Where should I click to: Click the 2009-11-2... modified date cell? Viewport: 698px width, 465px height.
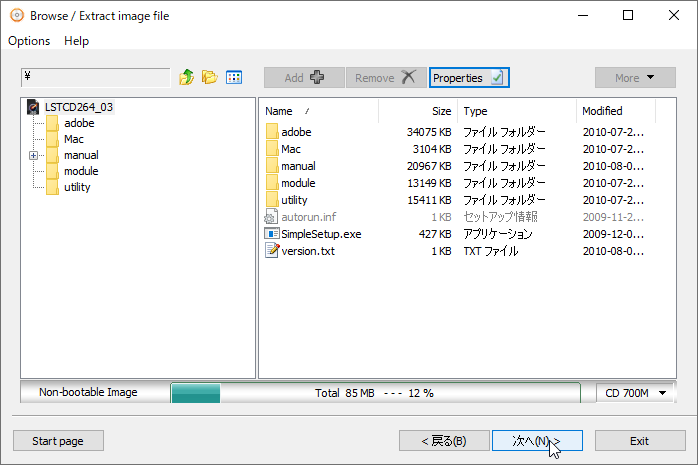[613, 217]
